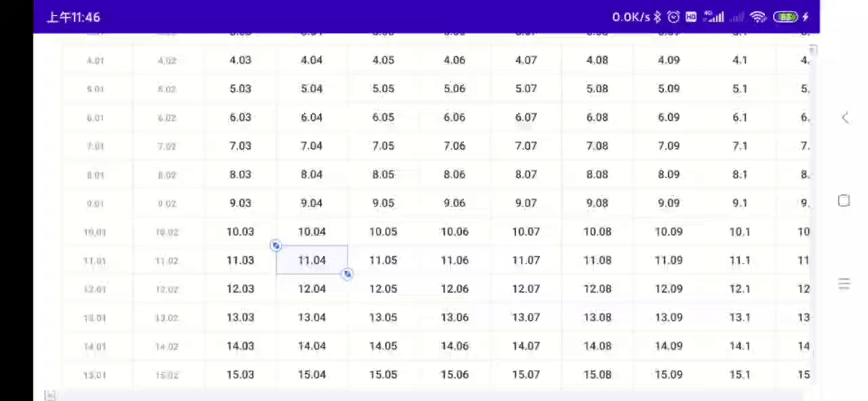Screen dimensions: 868x401
Task: Select cell 8.05
Action: tap(383, 174)
